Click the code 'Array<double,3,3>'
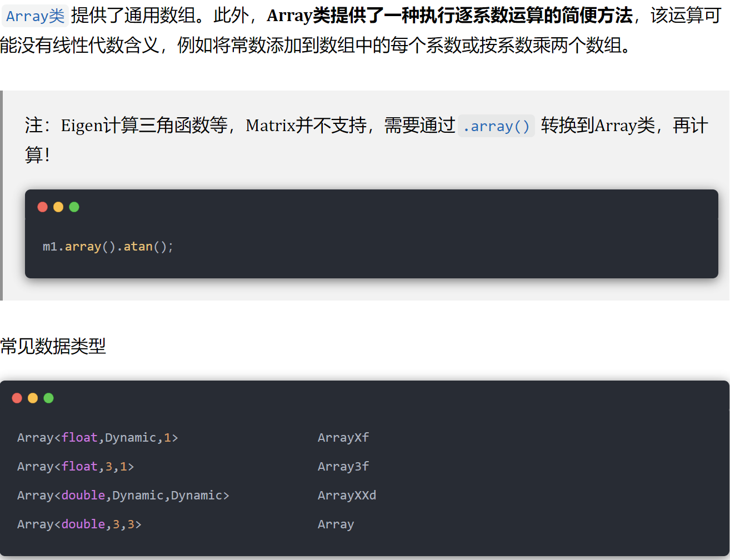Image resolution: width=730 pixels, height=560 pixels. (79, 524)
